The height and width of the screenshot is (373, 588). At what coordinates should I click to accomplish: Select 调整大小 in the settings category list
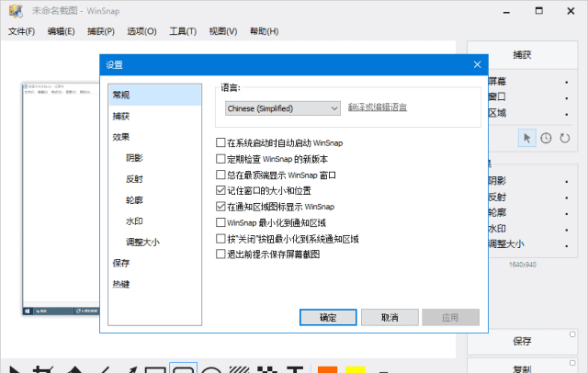pyautogui.click(x=154, y=243)
